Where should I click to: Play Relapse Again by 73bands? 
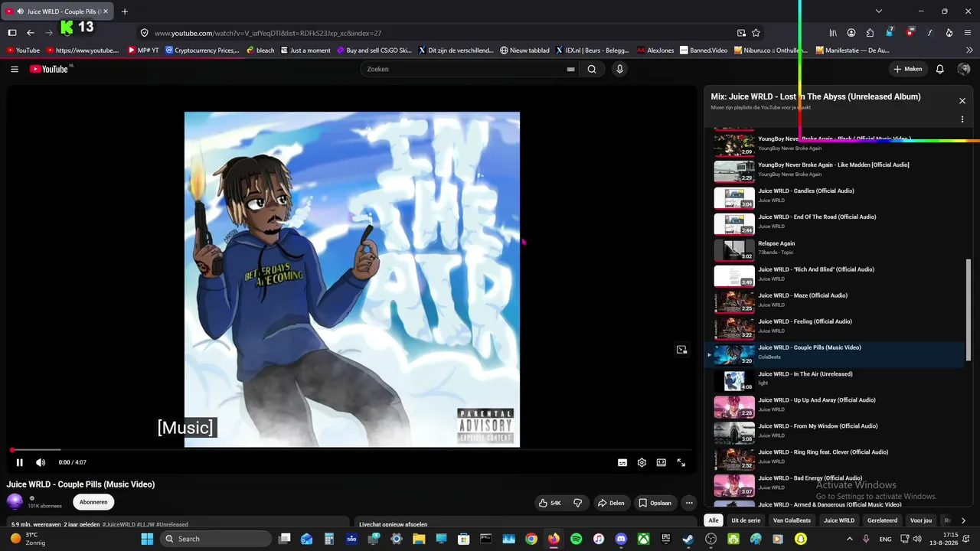[835, 249]
